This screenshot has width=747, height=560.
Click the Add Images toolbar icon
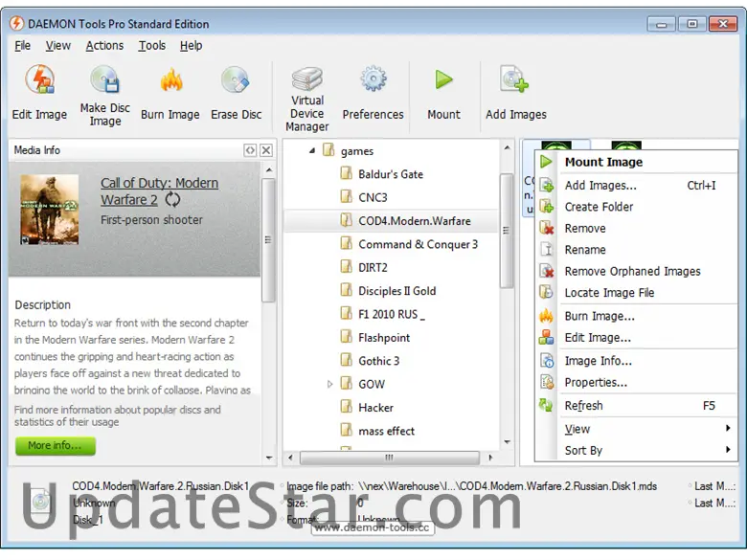coord(514,79)
